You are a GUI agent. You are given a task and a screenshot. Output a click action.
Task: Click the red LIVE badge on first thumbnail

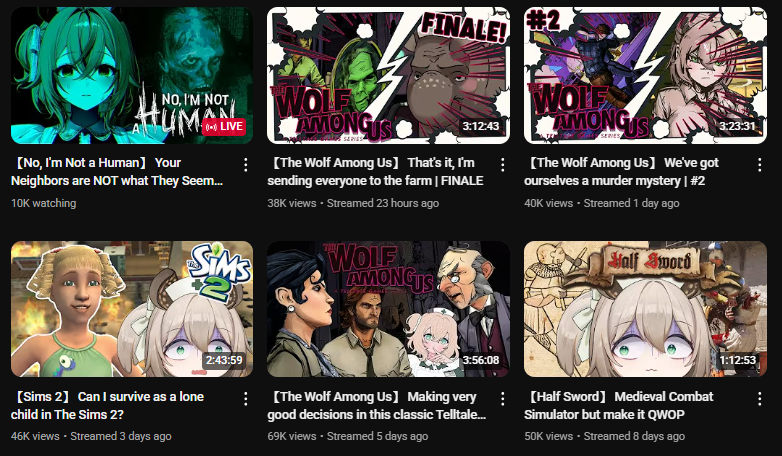click(224, 127)
